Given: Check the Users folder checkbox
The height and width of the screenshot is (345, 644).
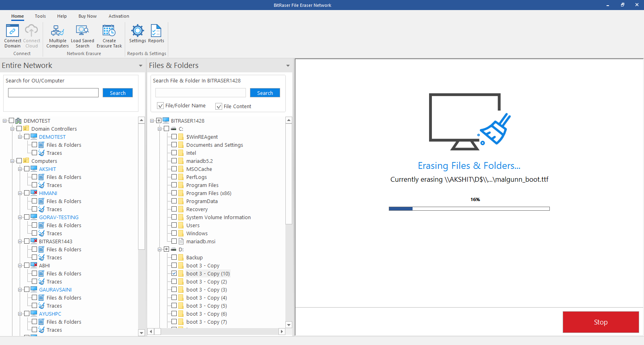Looking at the screenshot, I should click(x=174, y=225).
